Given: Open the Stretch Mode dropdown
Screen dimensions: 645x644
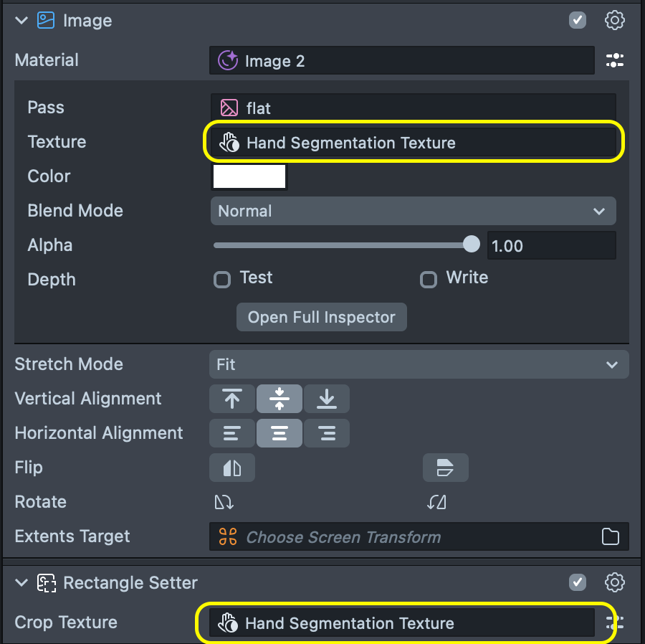Looking at the screenshot, I should [419, 364].
